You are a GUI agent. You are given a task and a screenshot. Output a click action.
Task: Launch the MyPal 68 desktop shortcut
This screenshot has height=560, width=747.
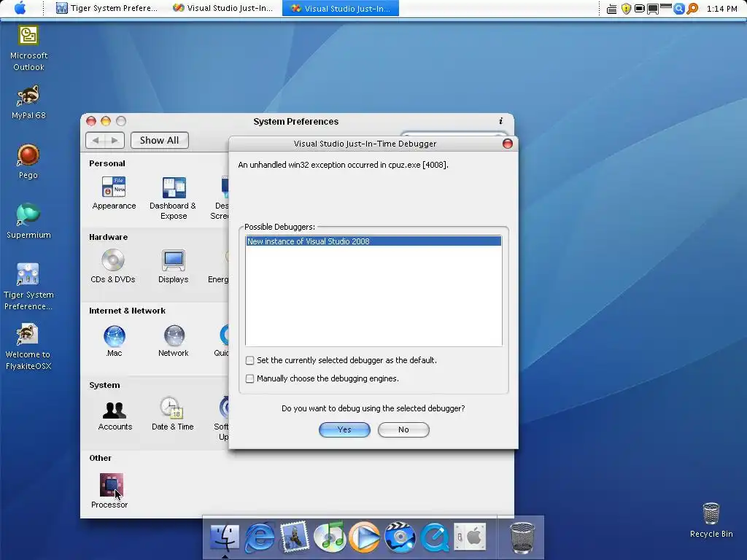[x=28, y=102]
